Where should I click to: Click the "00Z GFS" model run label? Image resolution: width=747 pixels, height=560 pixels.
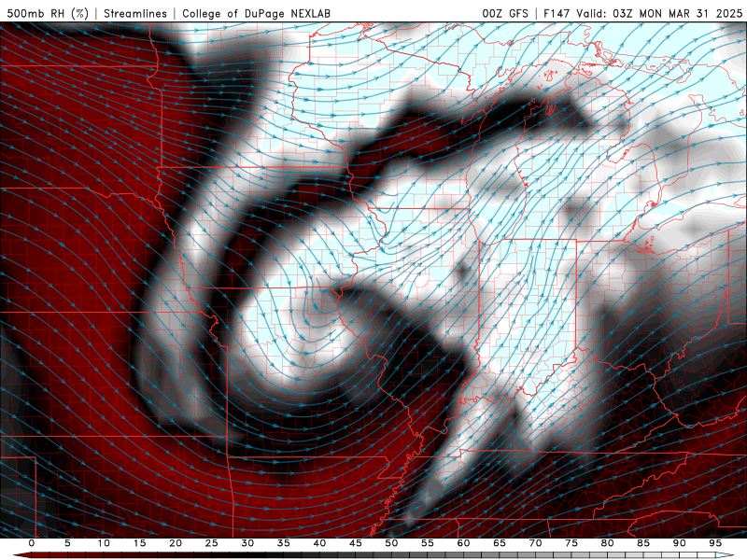pyautogui.click(x=505, y=13)
